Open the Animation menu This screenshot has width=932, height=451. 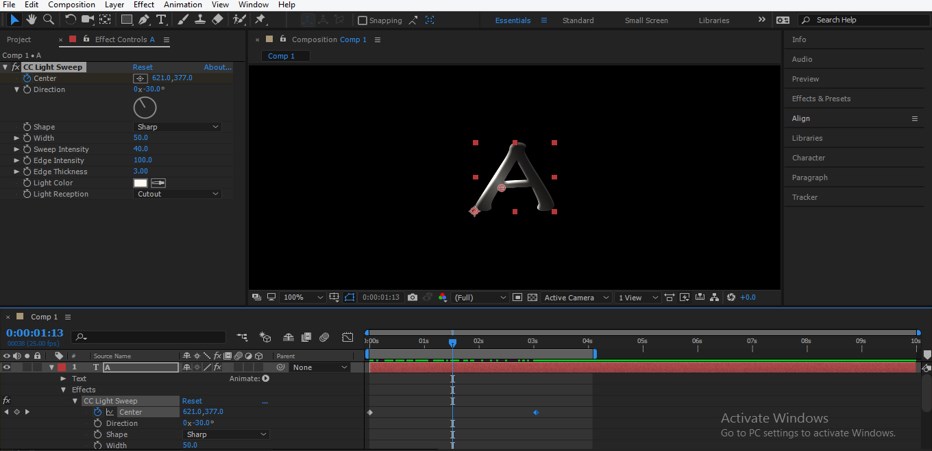pyautogui.click(x=182, y=5)
